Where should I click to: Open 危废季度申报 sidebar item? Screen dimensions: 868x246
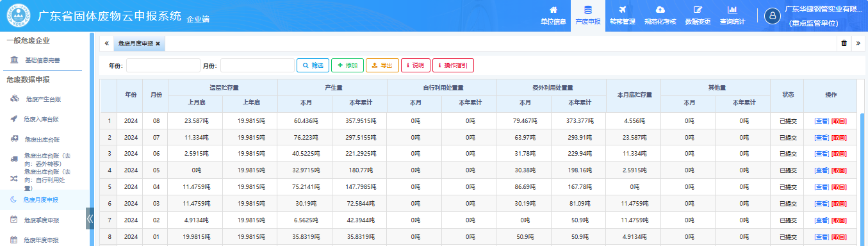click(x=42, y=220)
